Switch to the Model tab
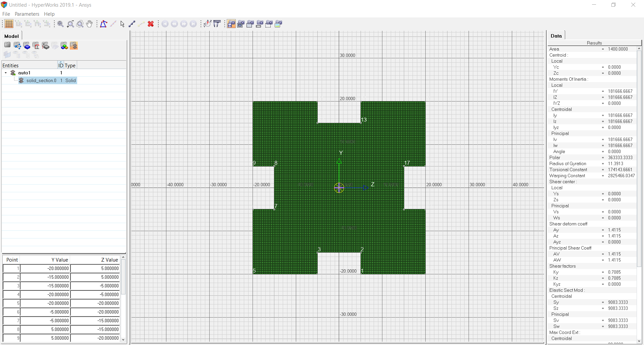The image size is (644, 345). (x=11, y=36)
